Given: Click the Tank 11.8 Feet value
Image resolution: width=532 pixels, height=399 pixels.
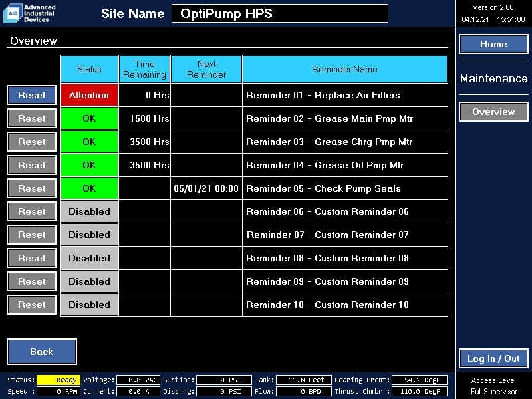Looking at the screenshot, I should 304,380.
